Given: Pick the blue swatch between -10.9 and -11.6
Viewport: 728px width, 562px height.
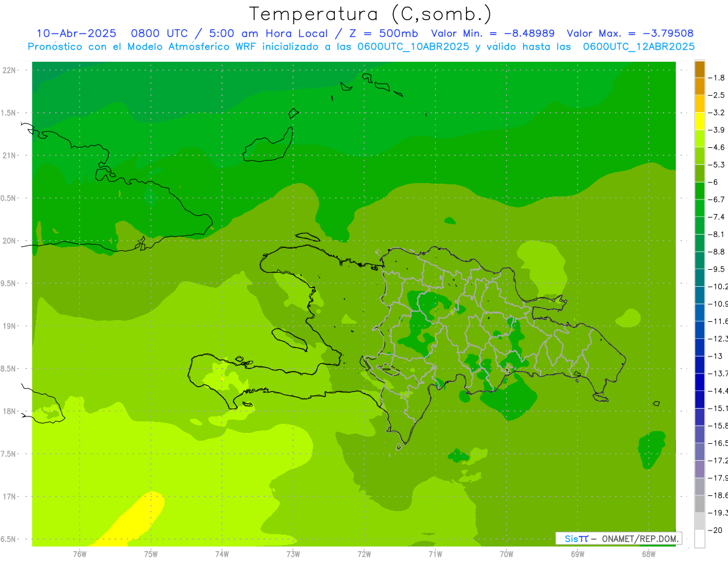Looking at the screenshot, I should click(x=699, y=312).
